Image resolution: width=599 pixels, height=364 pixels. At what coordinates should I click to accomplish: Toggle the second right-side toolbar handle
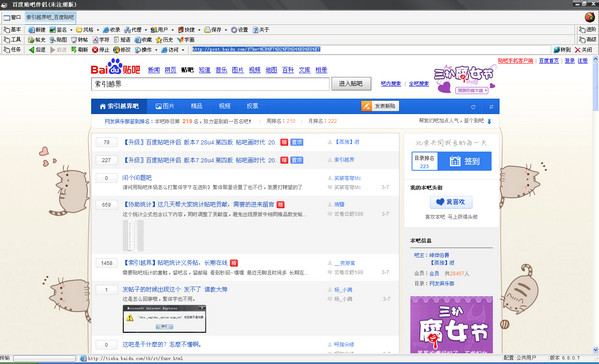[x=588, y=40]
